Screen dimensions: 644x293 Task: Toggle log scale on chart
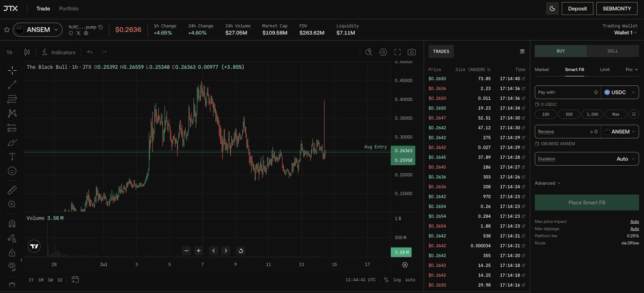(397, 280)
